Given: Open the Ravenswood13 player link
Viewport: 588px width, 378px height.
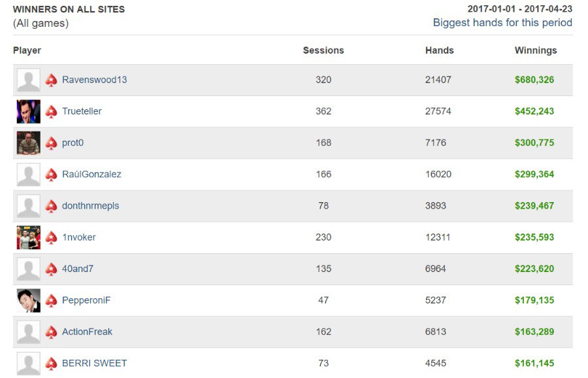Looking at the screenshot, I should click(x=94, y=80).
